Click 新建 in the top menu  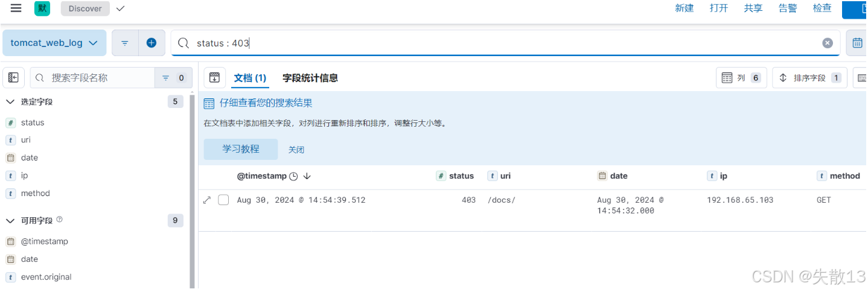coord(684,8)
